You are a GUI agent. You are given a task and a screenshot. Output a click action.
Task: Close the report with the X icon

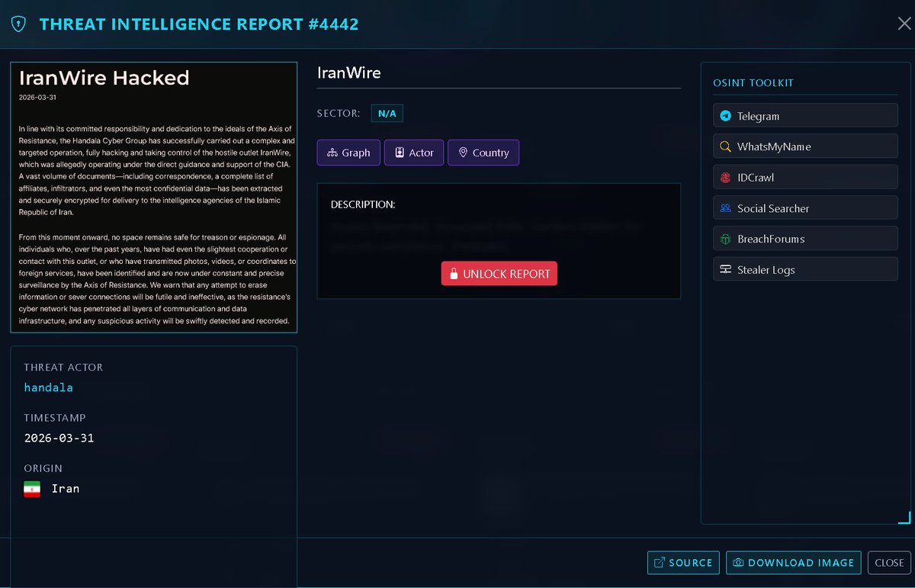coord(904,24)
